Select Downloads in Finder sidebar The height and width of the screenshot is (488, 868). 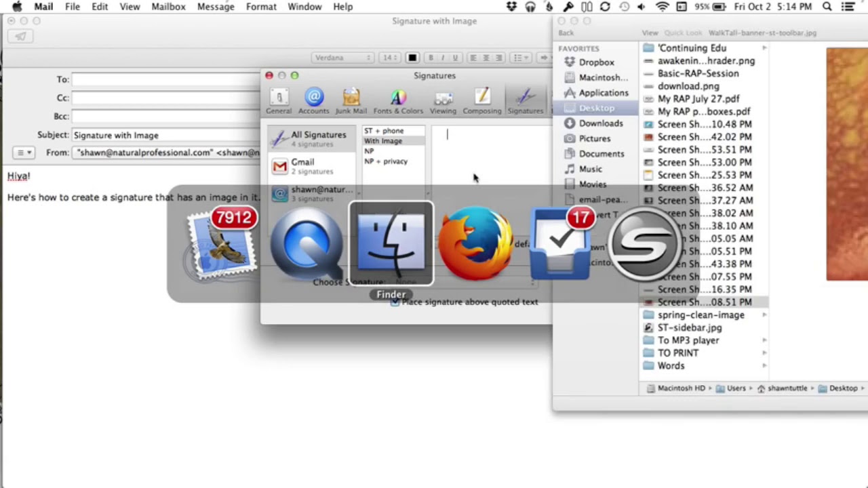click(596, 123)
